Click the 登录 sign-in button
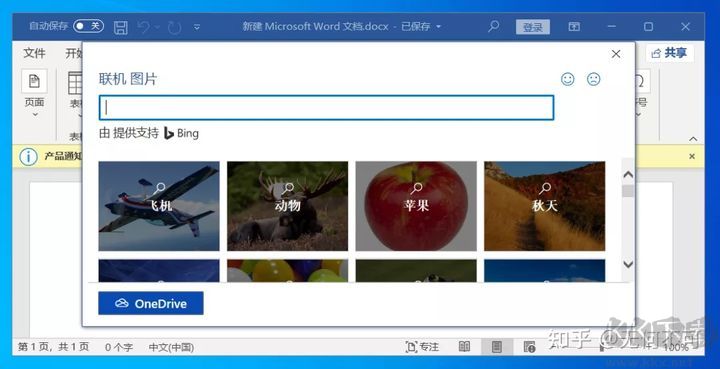Image resolution: width=720 pixels, height=369 pixels. [533, 27]
